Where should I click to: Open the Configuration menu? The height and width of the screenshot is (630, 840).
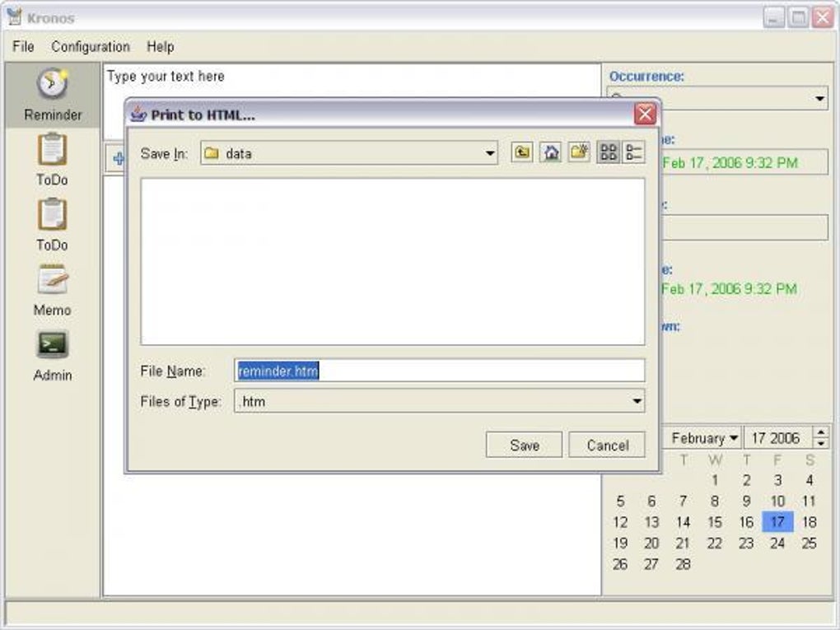pos(91,47)
